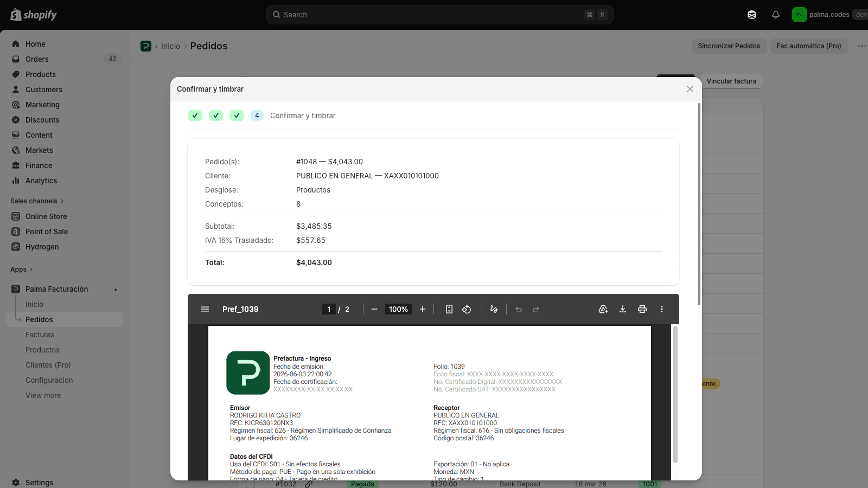Select the PDF draw annotation tool

point(494,309)
